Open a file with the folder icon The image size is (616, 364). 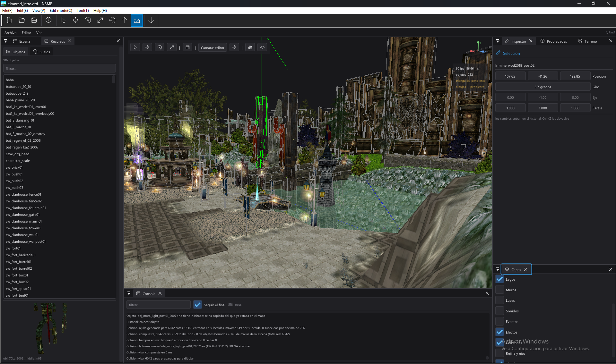point(22,21)
